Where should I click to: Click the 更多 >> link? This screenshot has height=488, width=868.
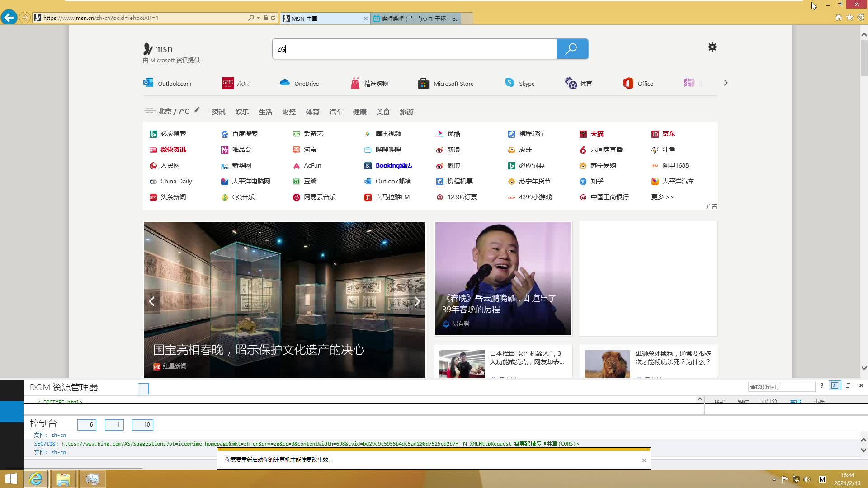pos(662,197)
